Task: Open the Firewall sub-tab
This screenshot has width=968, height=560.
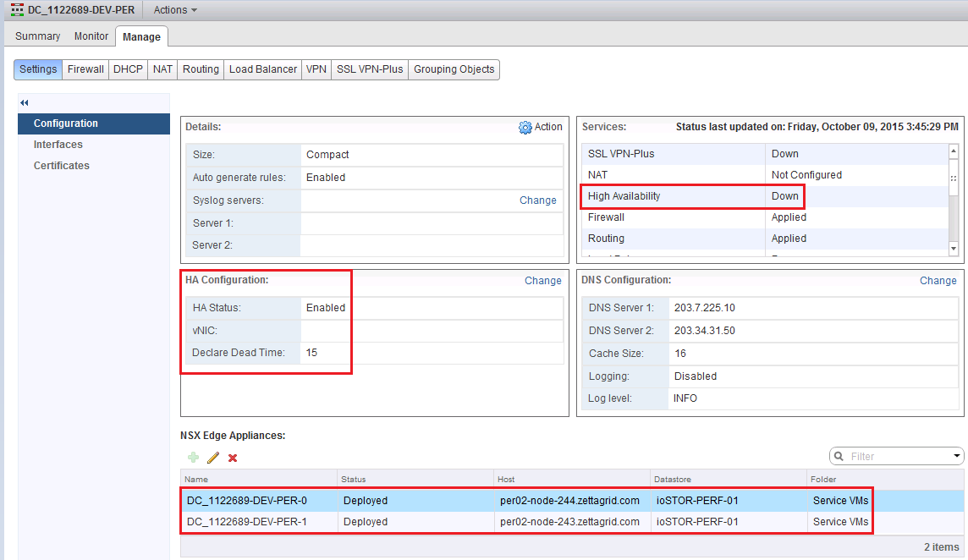Action: pos(85,69)
